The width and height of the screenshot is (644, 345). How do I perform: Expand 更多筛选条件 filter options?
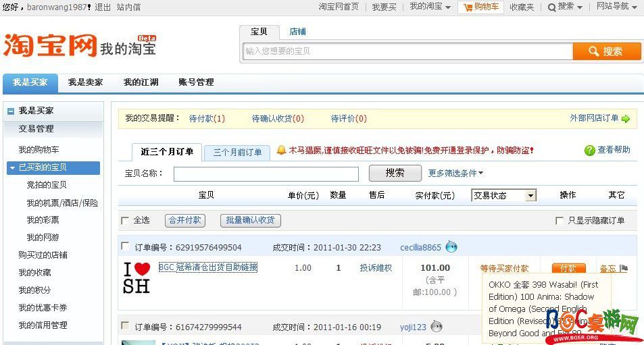[455, 173]
